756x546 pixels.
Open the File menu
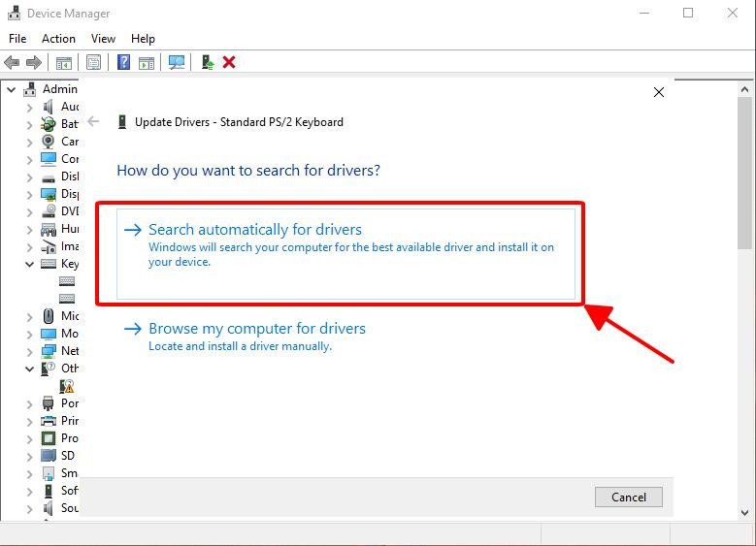[x=17, y=39]
